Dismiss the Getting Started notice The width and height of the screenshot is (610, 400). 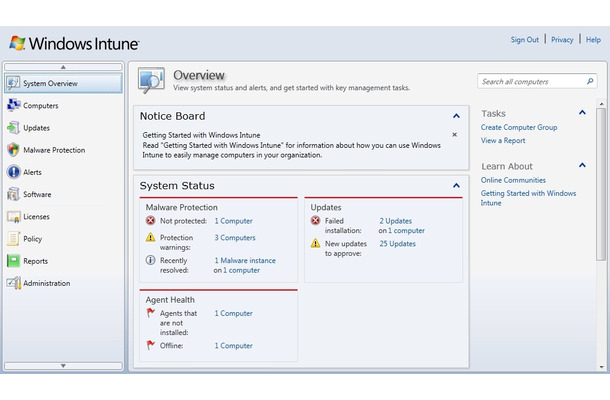(x=454, y=134)
